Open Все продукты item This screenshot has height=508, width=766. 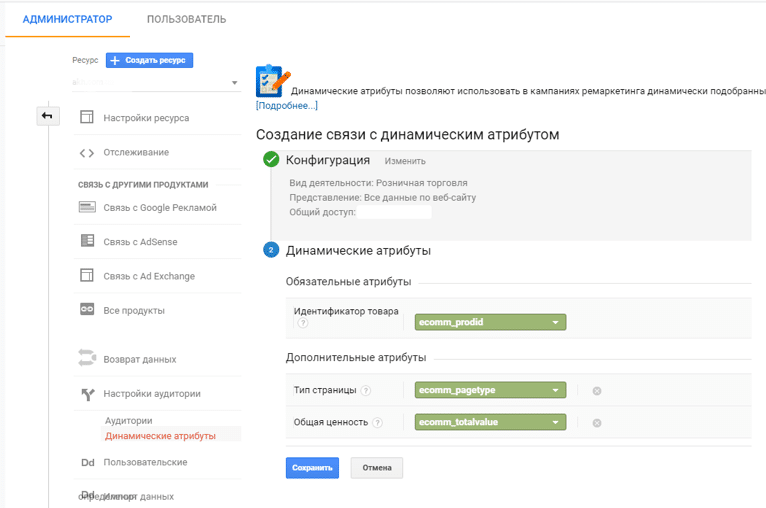click(134, 311)
